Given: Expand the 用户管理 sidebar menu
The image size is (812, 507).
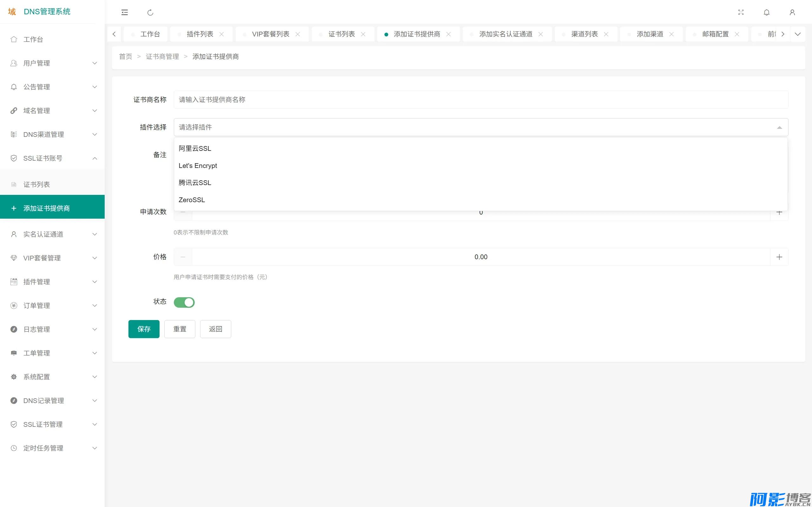Looking at the screenshot, I should 52,63.
